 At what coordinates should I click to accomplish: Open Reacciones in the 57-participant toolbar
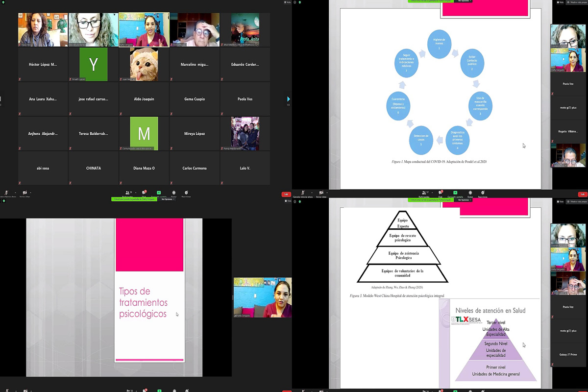[x=483, y=193]
